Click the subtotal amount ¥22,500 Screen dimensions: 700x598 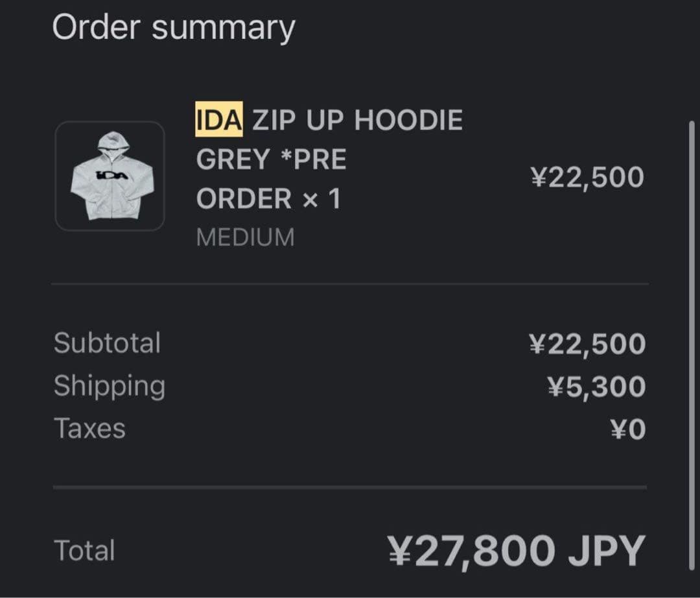pos(587,344)
